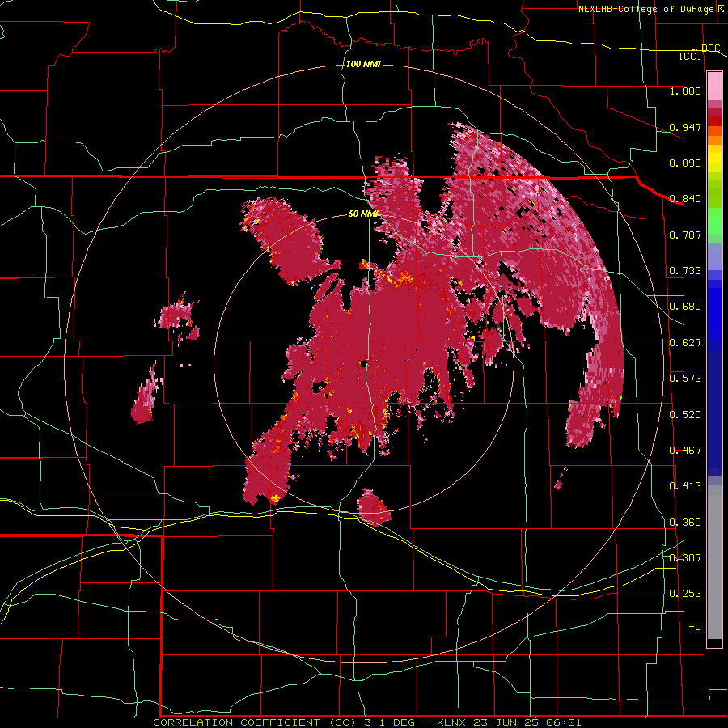Click the TH label on color scale
This screenshot has width=728, height=728.
pos(695,630)
